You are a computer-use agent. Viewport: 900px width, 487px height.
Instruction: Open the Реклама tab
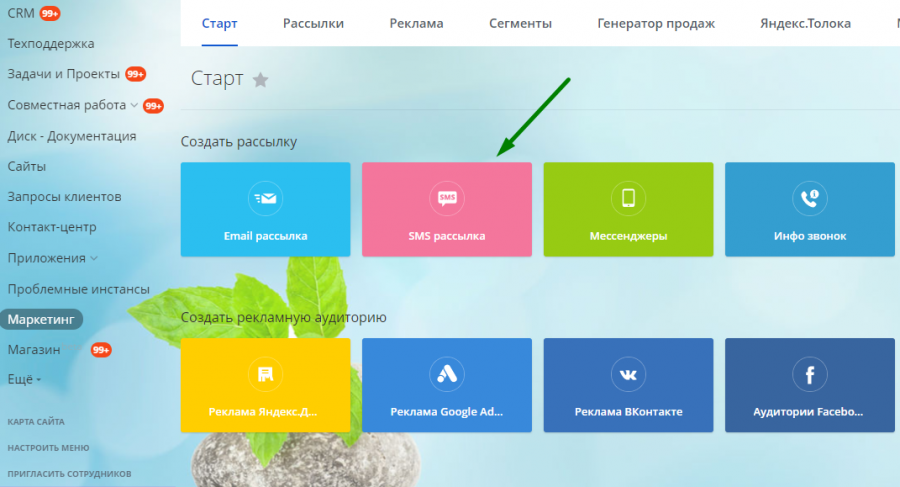(416, 24)
